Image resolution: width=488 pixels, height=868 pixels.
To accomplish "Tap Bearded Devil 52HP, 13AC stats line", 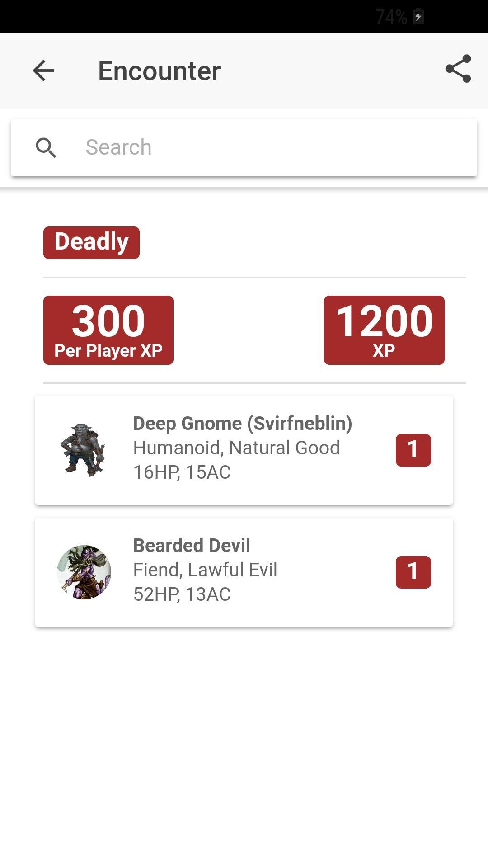I will point(182,594).
